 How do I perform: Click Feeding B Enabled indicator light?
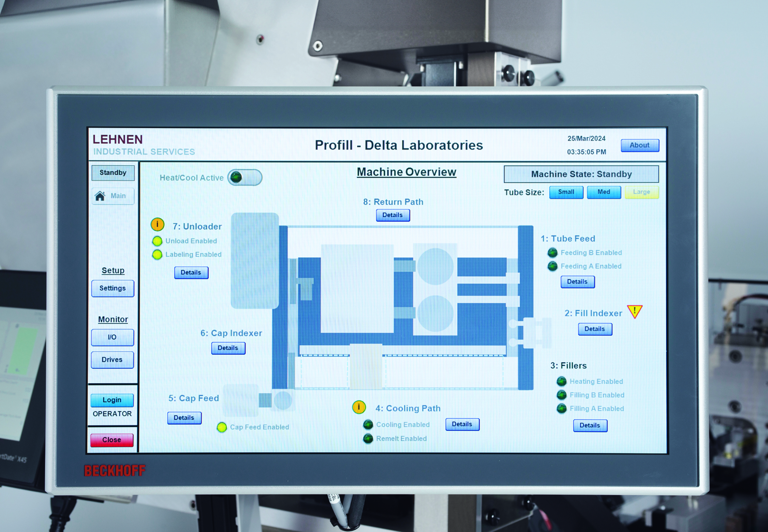[552, 253]
